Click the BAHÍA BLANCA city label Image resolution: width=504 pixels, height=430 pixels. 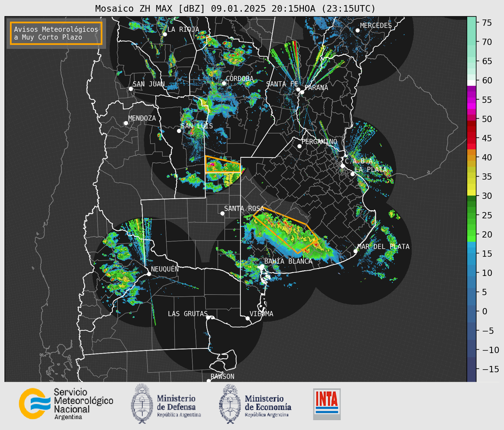tap(288, 261)
